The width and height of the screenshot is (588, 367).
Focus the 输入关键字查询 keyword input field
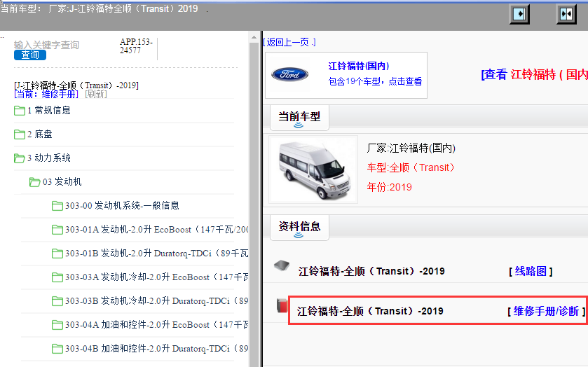[x=46, y=45]
